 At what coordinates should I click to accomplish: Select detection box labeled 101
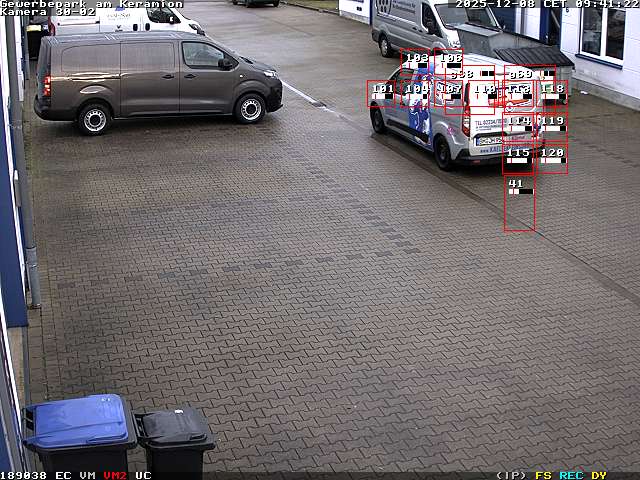click(382, 94)
